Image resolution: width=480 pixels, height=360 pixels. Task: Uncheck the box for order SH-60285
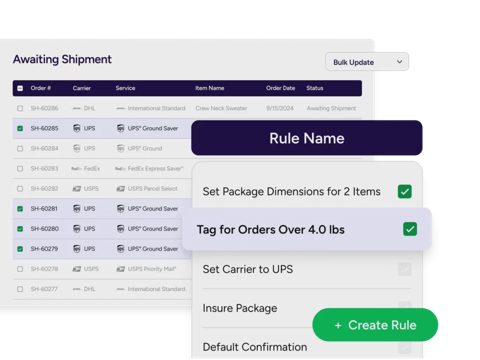(20, 128)
